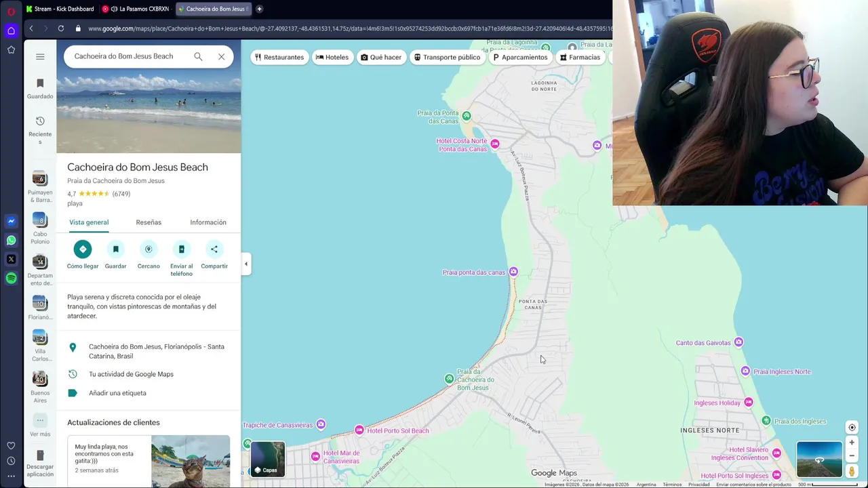Filter map by Restaurantes
This screenshot has height=488, width=868.
(279, 57)
